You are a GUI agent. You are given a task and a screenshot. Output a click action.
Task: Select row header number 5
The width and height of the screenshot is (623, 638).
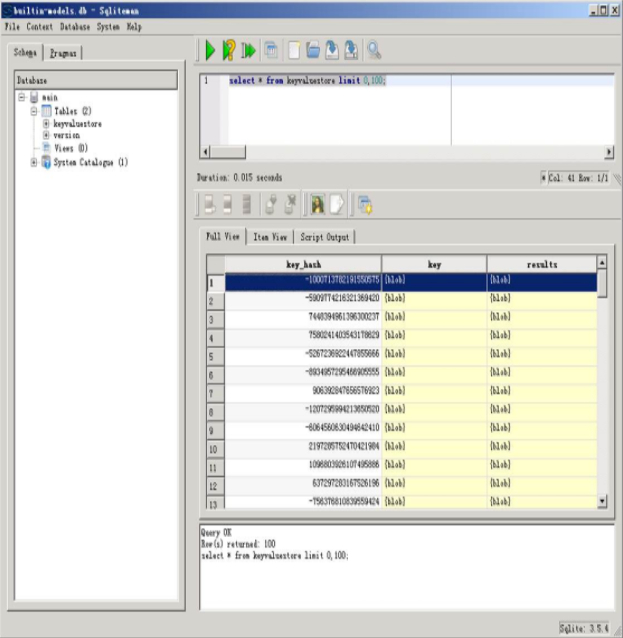[215, 357]
